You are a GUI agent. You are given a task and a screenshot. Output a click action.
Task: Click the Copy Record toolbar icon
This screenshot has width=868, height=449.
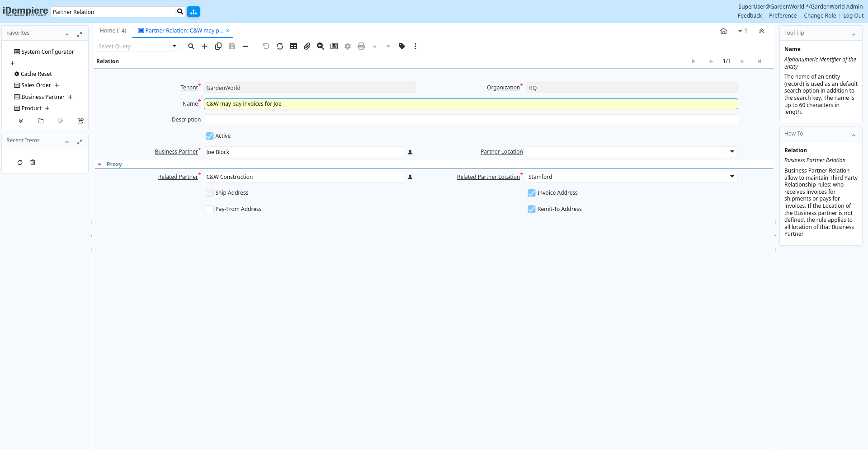click(x=218, y=46)
